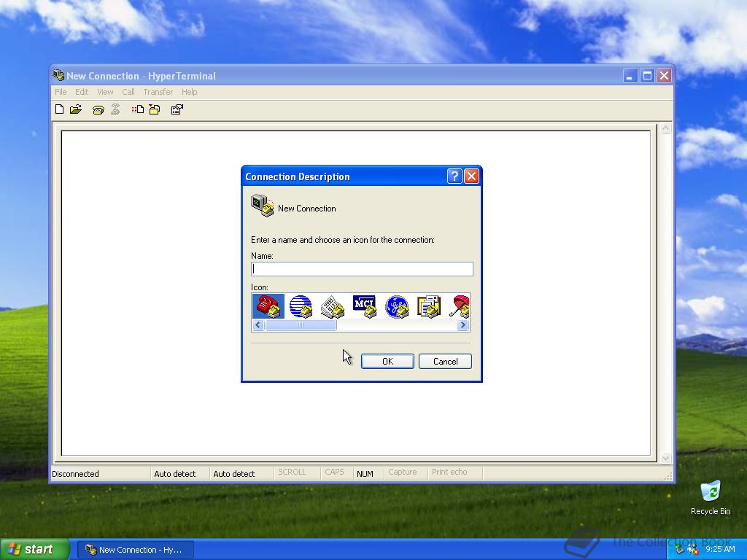Image resolution: width=747 pixels, height=560 pixels.
Task: Click the NUM status indicator
Action: (x=365, y=474)
